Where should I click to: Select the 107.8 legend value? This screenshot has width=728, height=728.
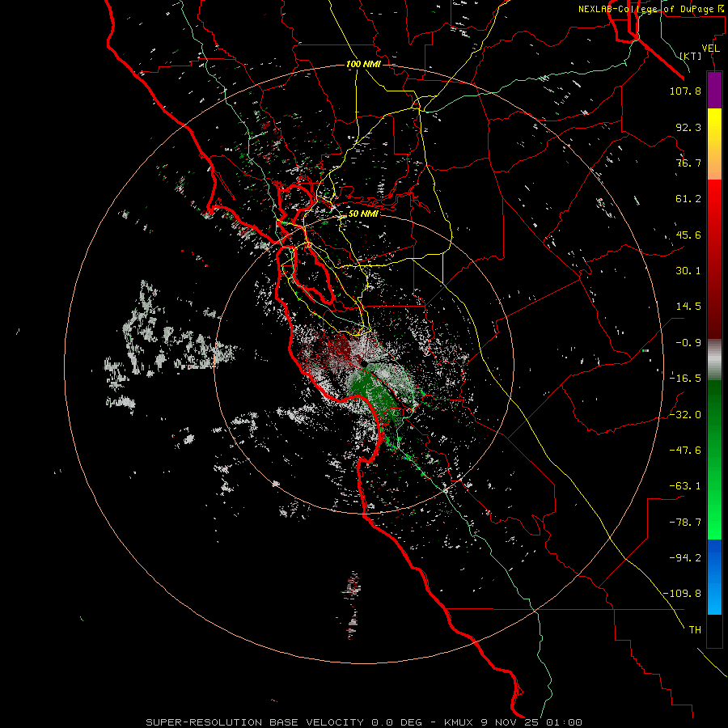[x=685, y=91]
